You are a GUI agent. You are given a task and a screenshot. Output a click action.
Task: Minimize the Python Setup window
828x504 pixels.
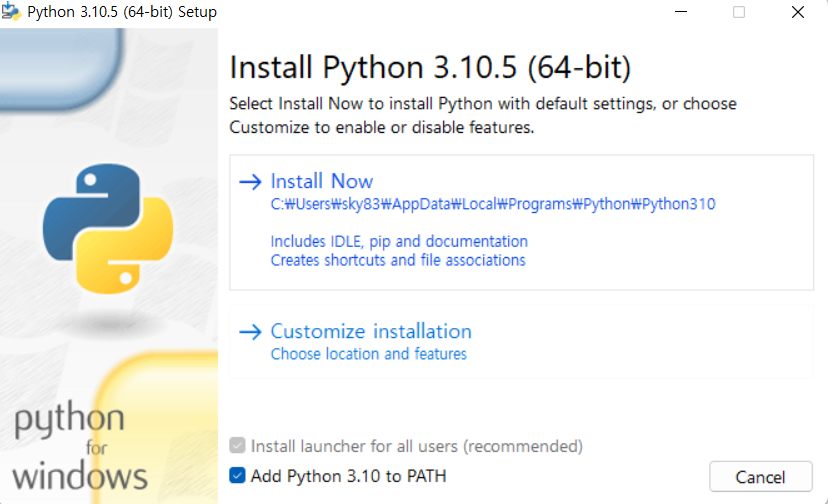click(681, 12)
